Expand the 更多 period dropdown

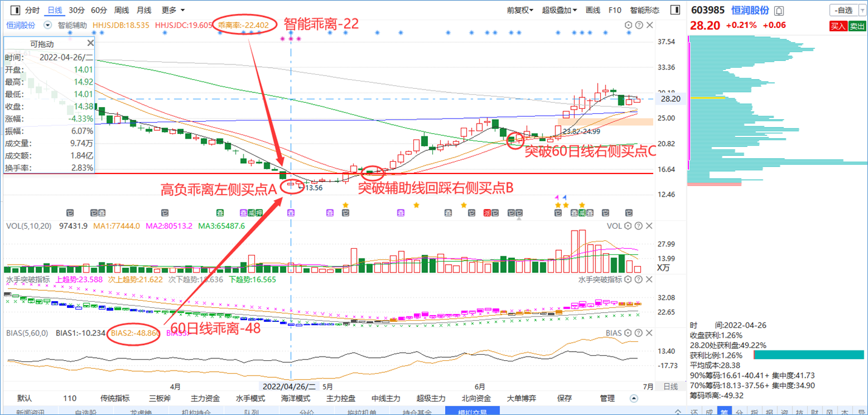pos(173,10)
